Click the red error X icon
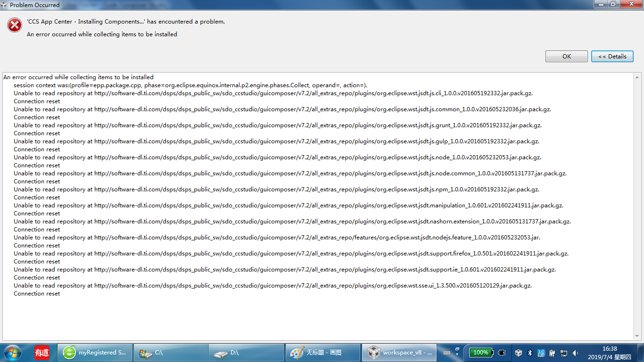This screenshot has height=362, width=644. pos(15,25)
